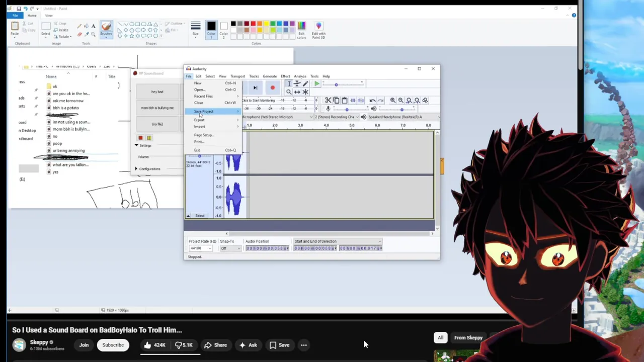Click the Zoom Toggle icon in Audacity
The image size is (644, 362).
[x=425, y=101]
